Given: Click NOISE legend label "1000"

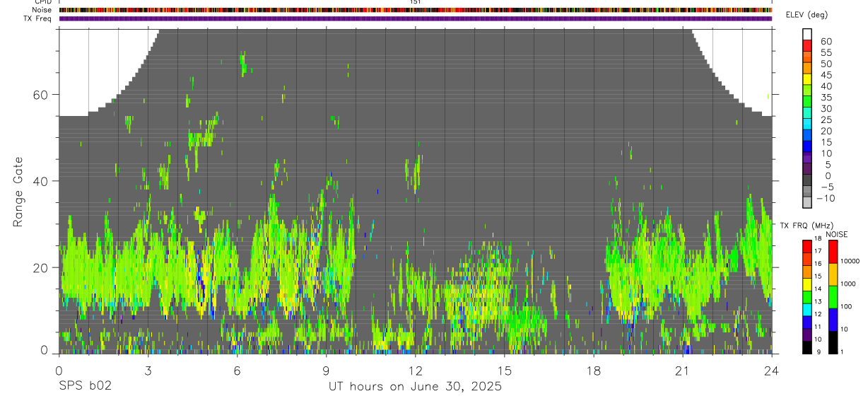Looking at the screenshot, I should [848, 284].
